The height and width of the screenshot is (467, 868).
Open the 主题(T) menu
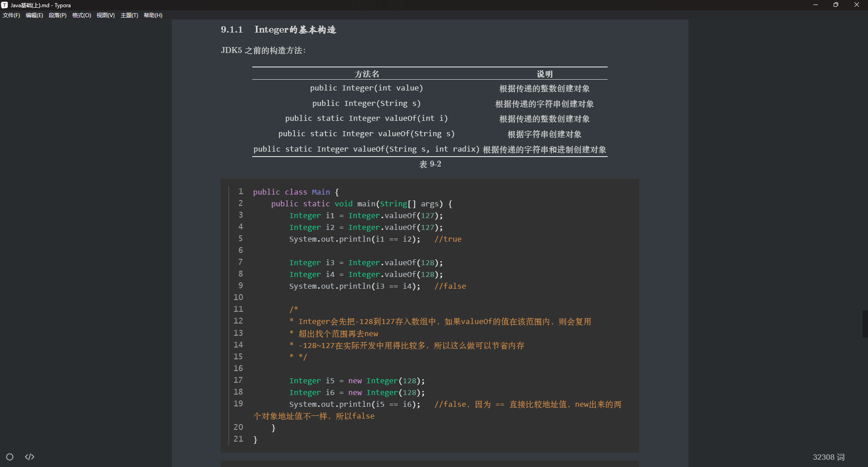(x=129, y=15)
